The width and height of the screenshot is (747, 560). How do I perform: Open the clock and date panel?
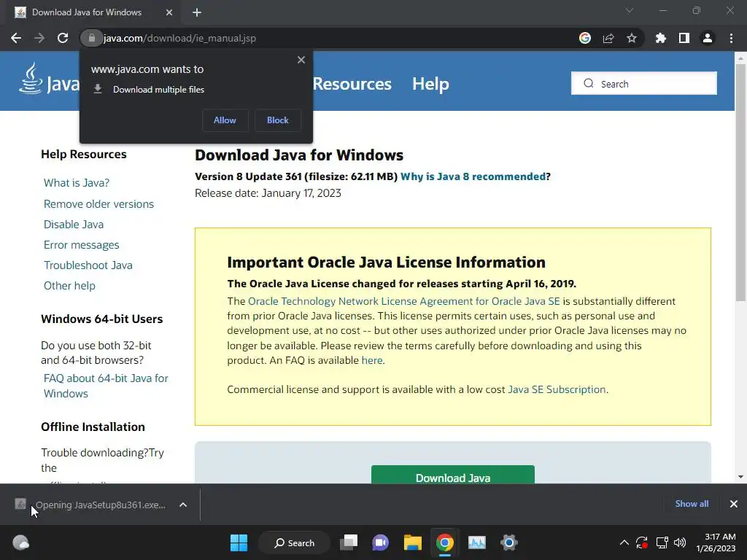716,542
